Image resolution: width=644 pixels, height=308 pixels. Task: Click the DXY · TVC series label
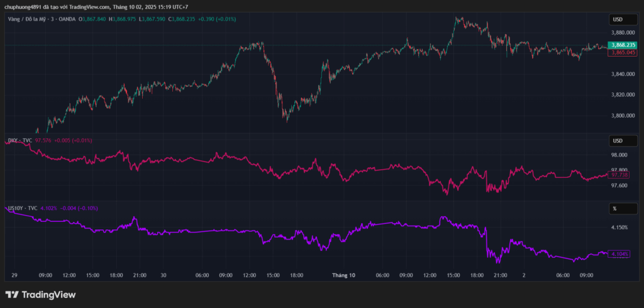coord(19,140)
